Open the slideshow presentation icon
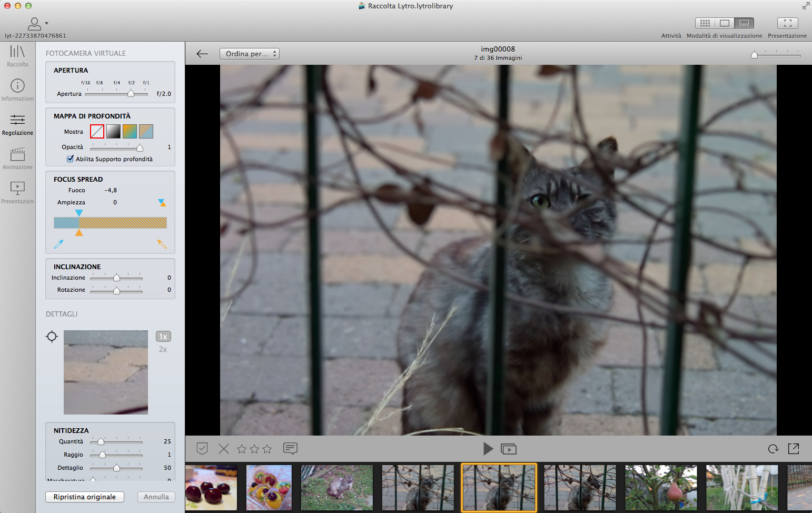The height and width of the screenshot is (513, 812). (509, 449)
